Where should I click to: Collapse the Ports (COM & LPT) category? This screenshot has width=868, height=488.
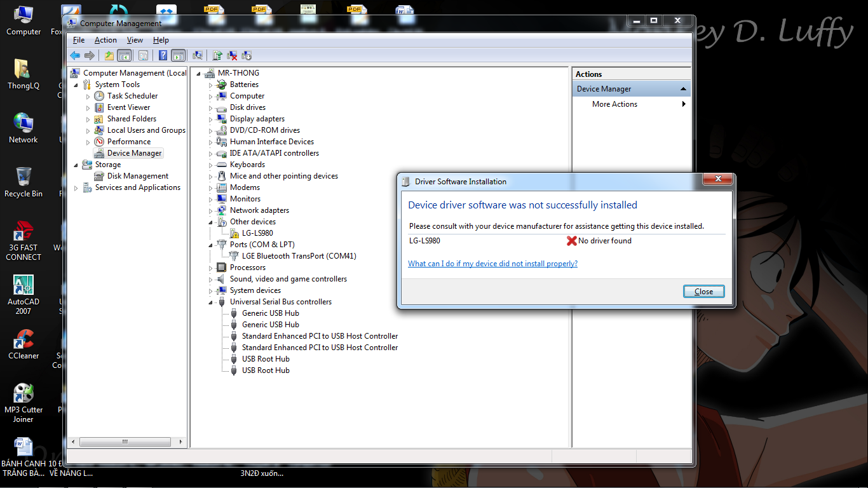coord(211,245)
